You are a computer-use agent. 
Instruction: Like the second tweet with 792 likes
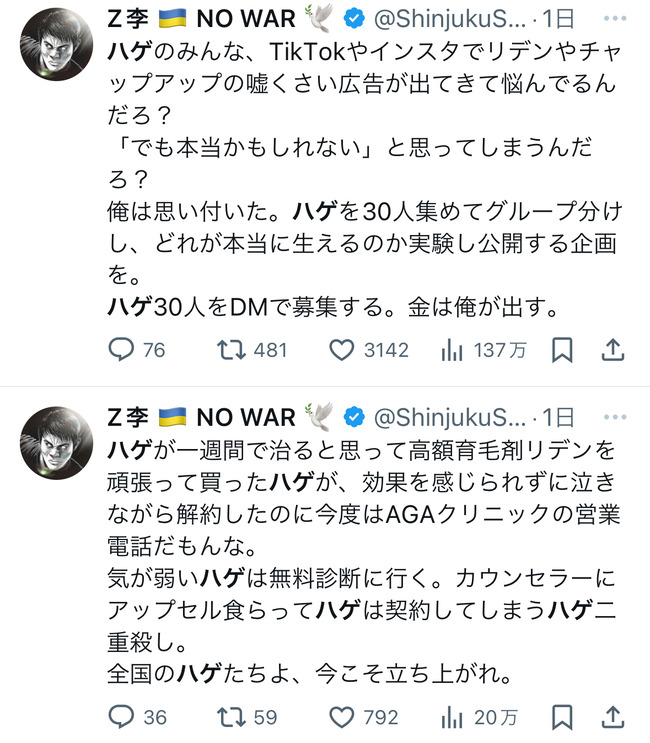pyautogui.click(x=363, y=717)
